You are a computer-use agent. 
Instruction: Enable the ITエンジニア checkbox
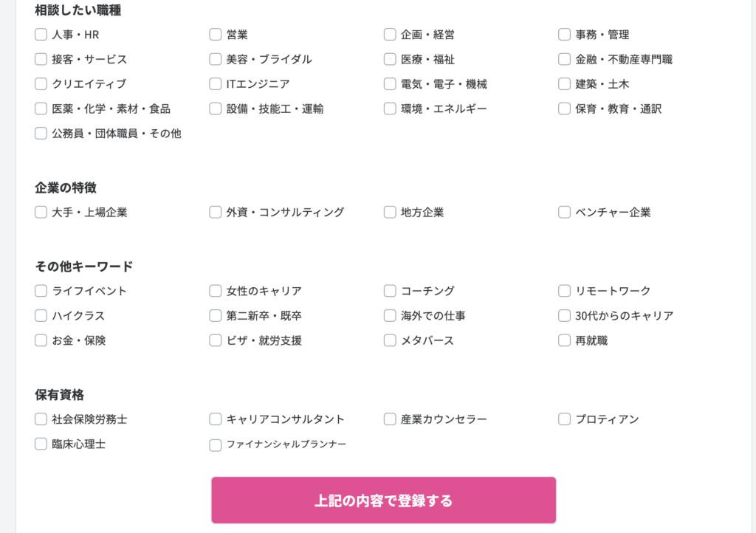(216, 84)
